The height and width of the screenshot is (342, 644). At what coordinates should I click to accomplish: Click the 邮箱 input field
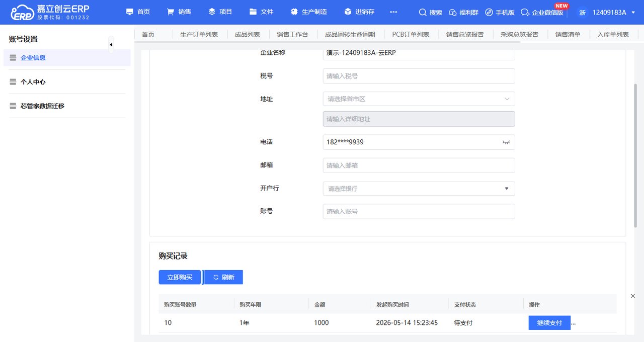419,165
